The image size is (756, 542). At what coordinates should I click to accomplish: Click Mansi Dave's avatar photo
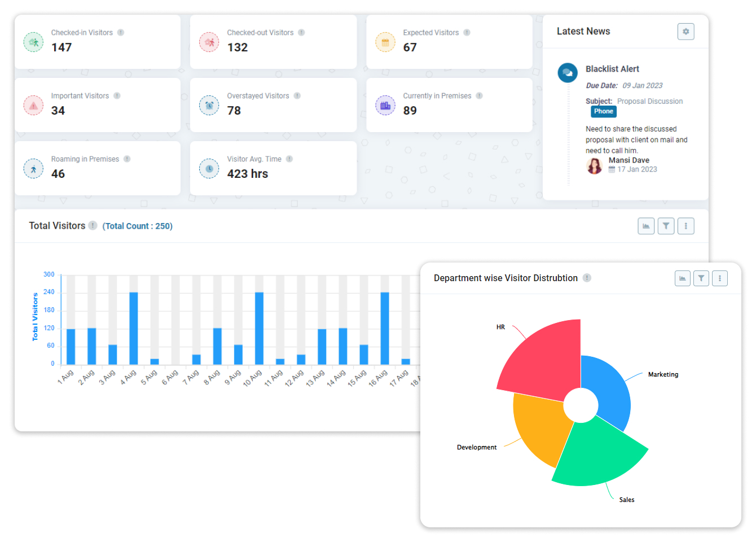click(594, 165)
